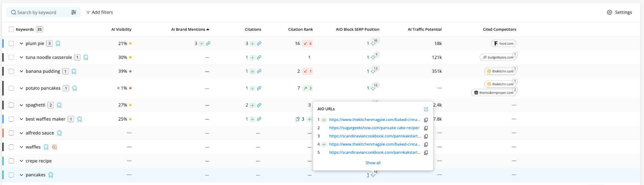Sort by Citation Rank column
The height and width of the screenshot is (185, 644).
pyautogui.click(x=301, y=29)
